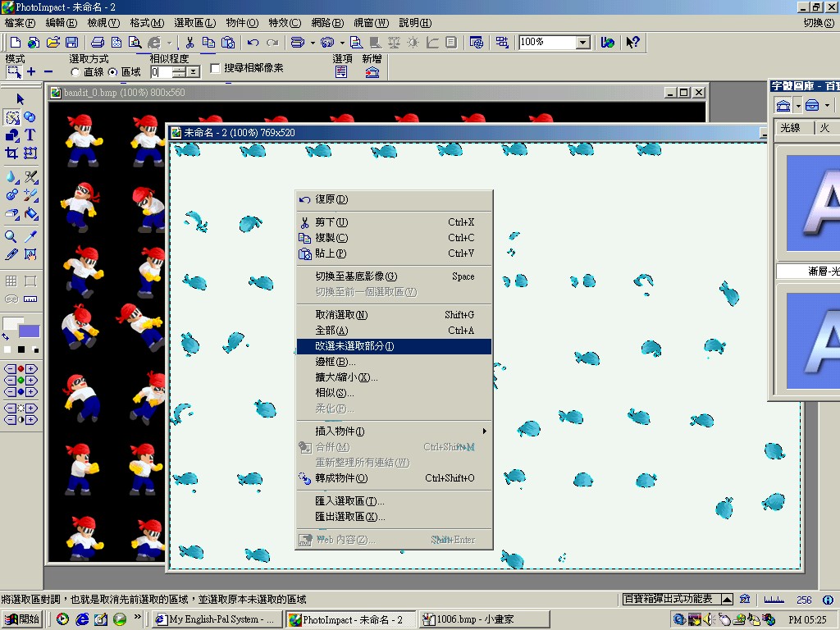Viewport: 840px width, 630px height.
Task: Expand the library dropdown in 字體圖庫 panel
Action: [827, 106]
